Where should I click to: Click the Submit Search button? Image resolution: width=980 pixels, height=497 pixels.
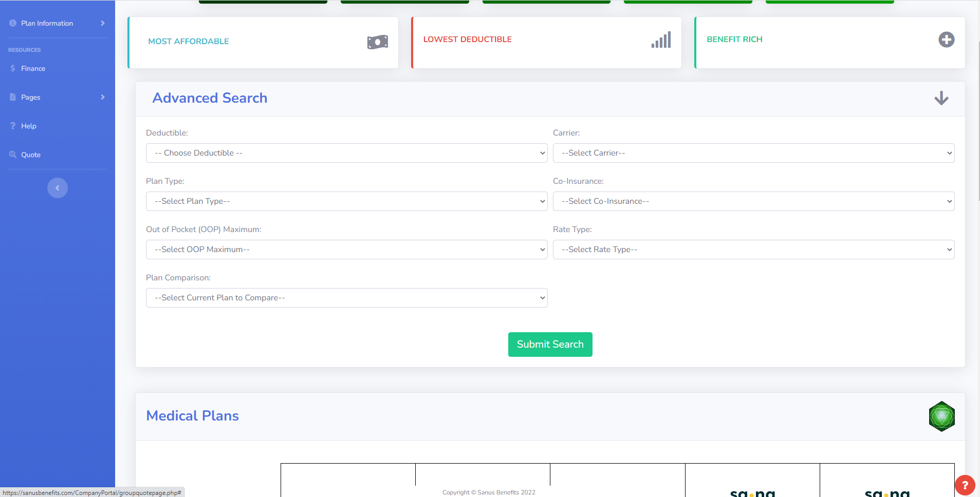pyautogui.click(x=550, y=344)
